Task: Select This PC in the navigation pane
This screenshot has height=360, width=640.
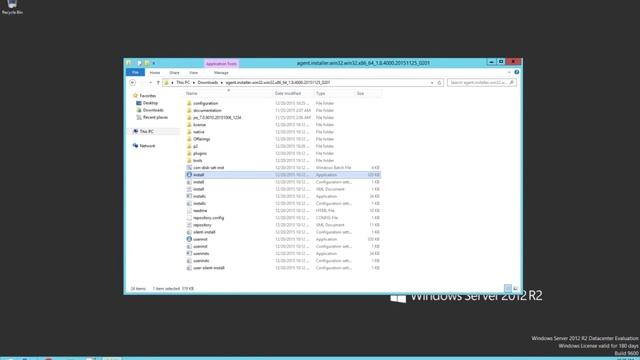Action: [x=147, y=131]
